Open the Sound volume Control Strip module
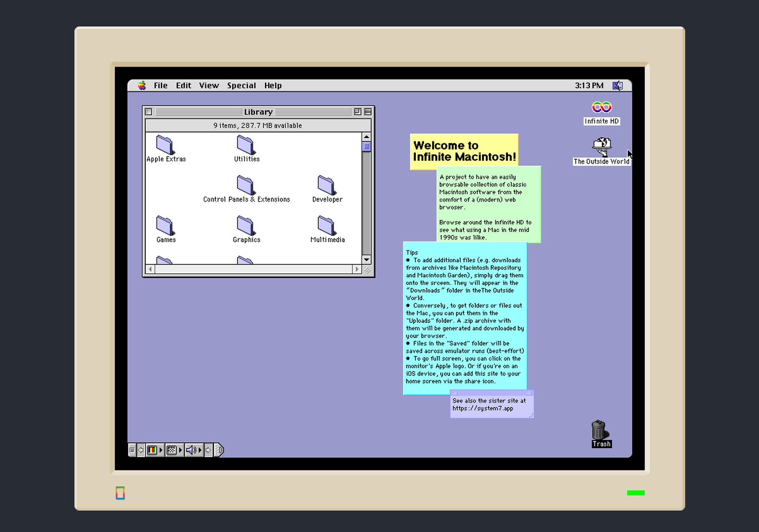Viewport: 759px width, 532px height. (194, 450)
